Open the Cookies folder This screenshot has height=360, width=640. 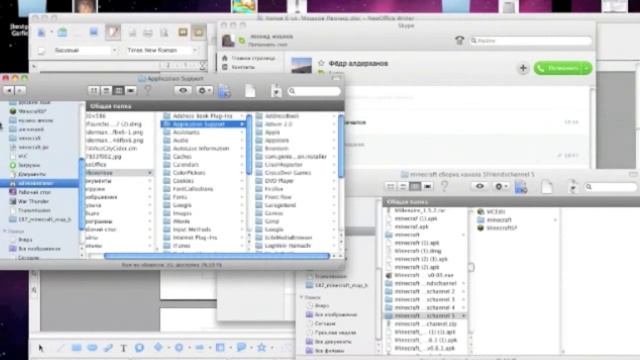[x=183, y=181]
